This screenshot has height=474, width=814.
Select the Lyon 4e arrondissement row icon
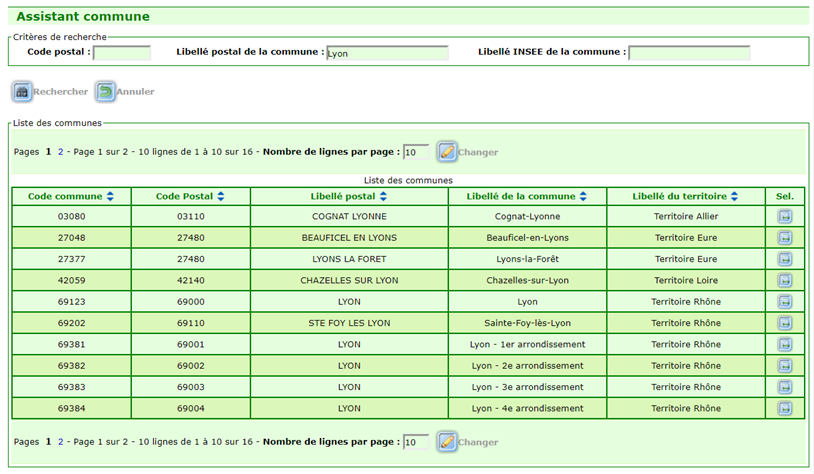pos(785,408)
